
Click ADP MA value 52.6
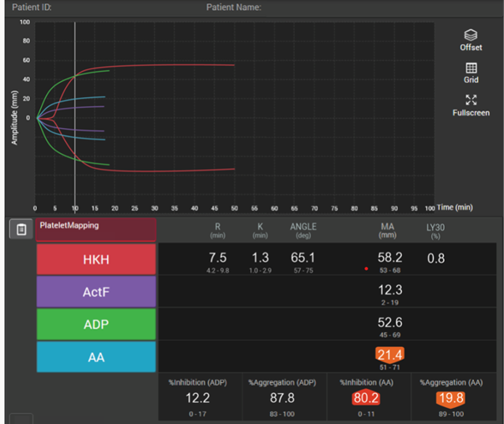(389, 322)
